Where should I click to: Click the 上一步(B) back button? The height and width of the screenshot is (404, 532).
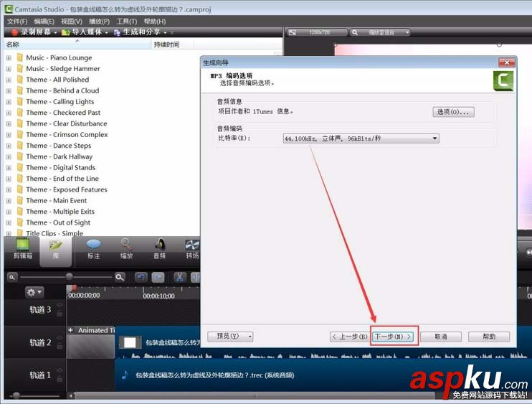pos(349,337)
